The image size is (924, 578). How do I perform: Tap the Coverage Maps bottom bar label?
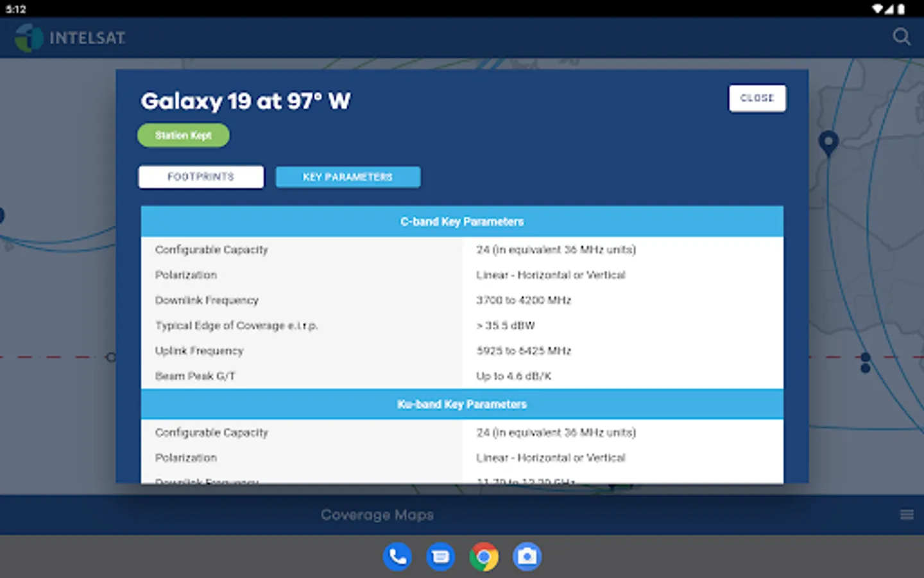[377, 515]
